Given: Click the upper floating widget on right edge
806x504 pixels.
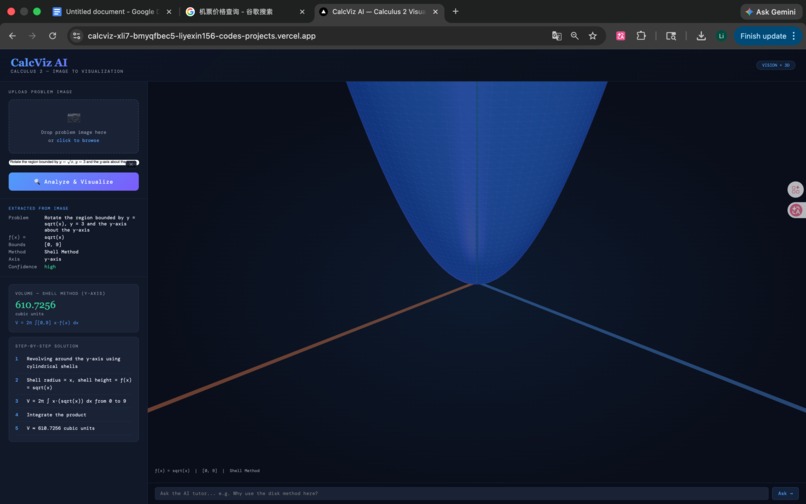Looking at the screenshot, I should [x=796, y=189].
